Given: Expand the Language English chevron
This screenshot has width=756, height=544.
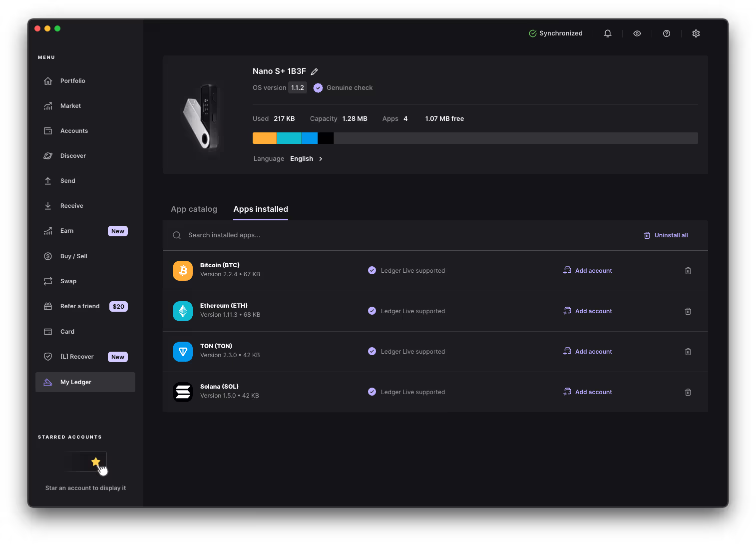Looking at the screenshot, I should click(321, 159).
